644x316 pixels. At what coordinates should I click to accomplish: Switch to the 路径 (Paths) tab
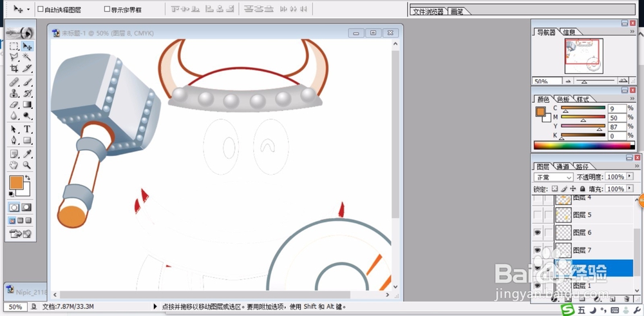[x=582, y=166]
